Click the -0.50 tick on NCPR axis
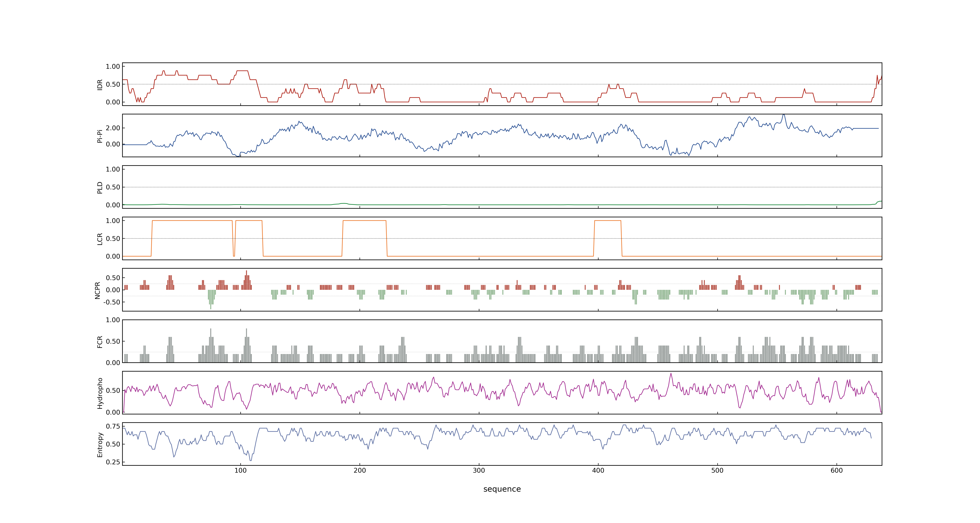Screen dimensions: 980x523 pos(111,302)
